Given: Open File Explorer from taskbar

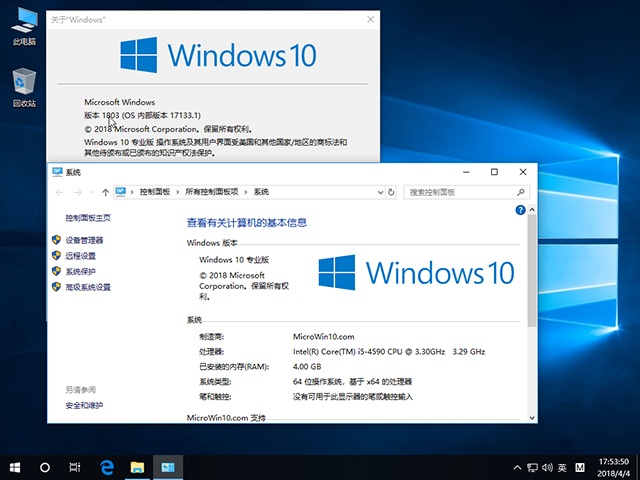Looking at the screenshot, I should click(x=138, y=467).
